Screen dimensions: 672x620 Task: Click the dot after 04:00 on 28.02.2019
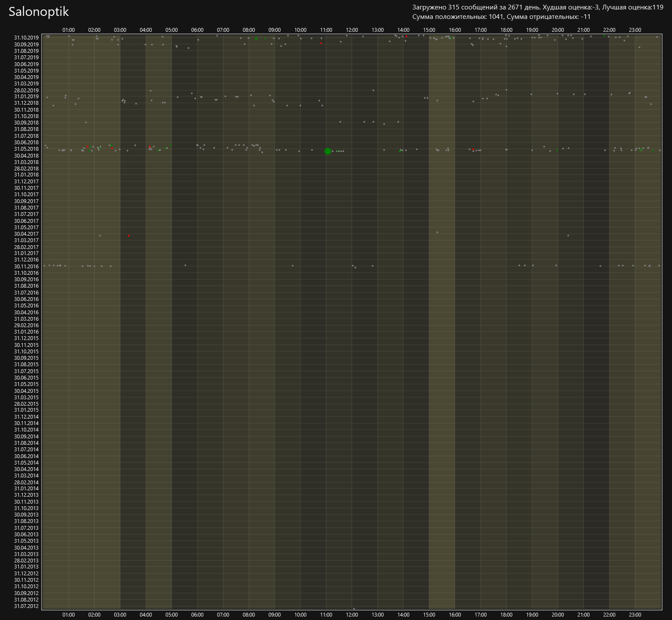coord(151,91)
